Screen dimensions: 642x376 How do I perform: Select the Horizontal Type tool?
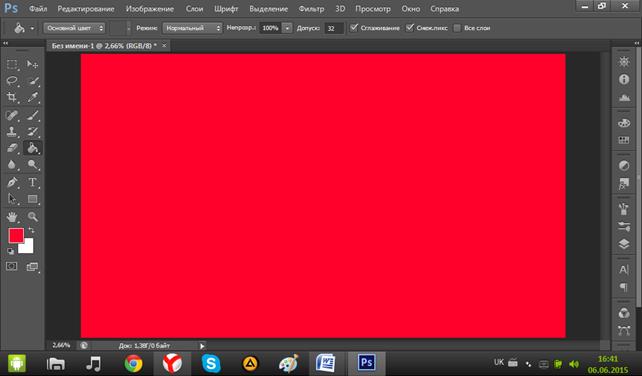click(32, 182)
